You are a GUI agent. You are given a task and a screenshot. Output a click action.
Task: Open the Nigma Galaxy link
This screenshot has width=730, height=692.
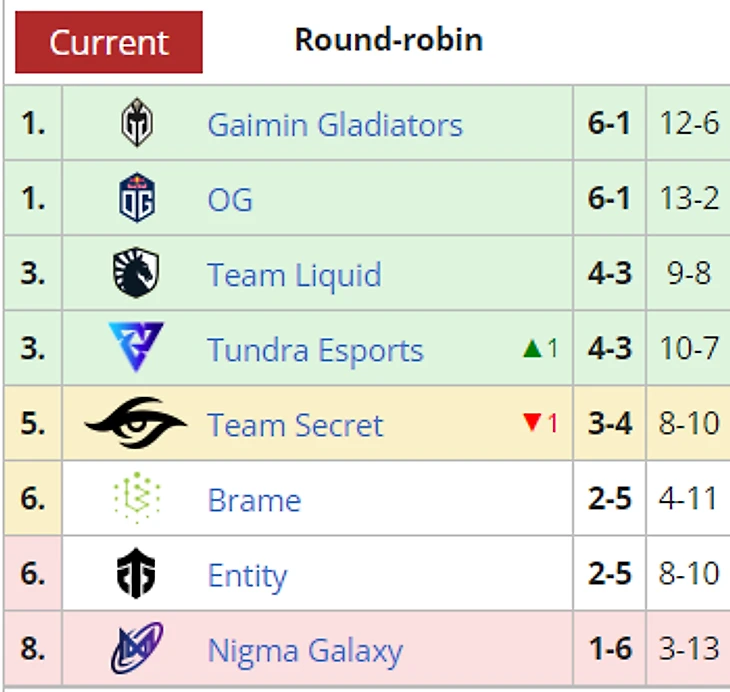pos(305,651)
